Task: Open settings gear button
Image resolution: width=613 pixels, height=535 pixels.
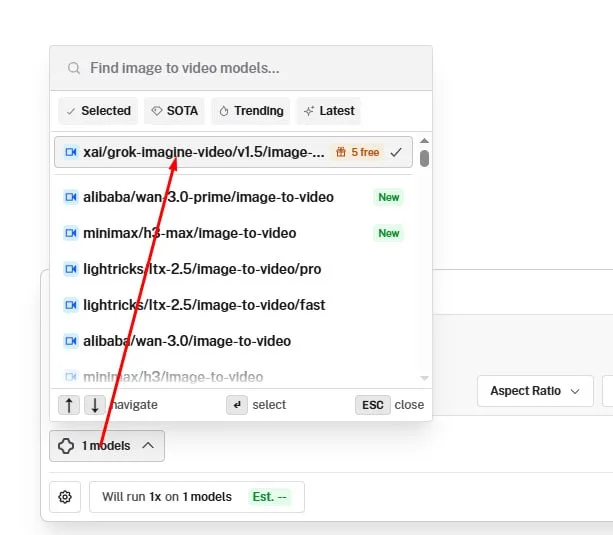Action: pos(65,497)
